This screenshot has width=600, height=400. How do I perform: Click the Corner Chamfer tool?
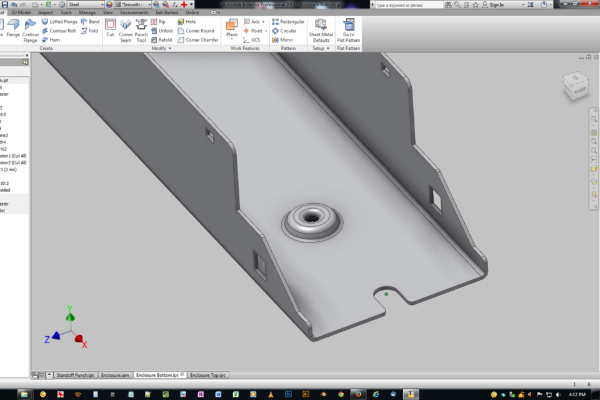pos(196,38)
